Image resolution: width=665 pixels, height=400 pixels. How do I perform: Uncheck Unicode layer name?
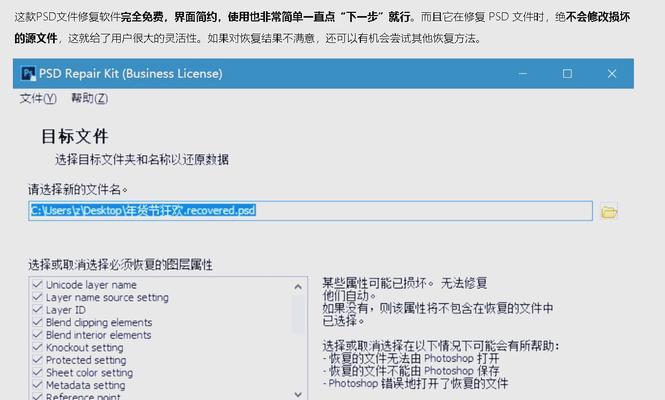[37, 285]
